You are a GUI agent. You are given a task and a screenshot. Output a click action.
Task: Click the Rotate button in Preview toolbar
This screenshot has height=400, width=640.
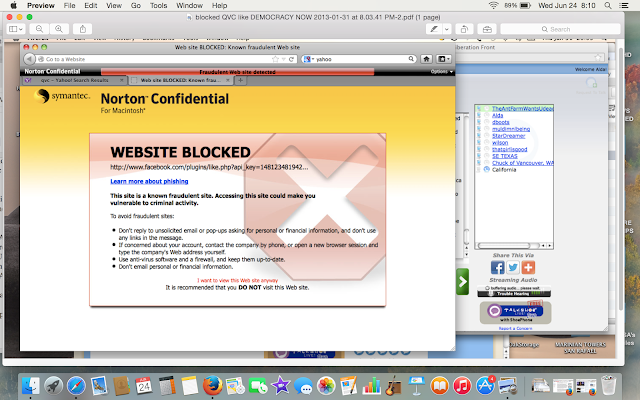pos(464,29)
